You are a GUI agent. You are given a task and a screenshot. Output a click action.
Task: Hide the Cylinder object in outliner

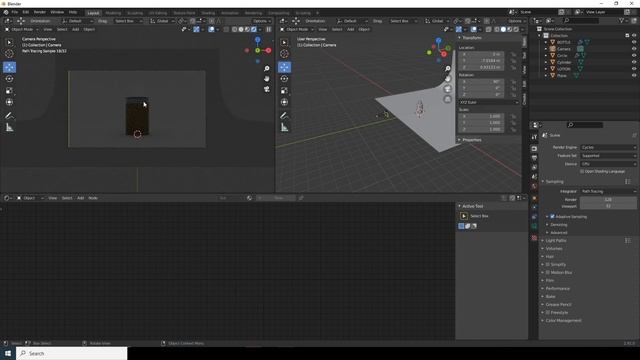[x=634, y=62]
